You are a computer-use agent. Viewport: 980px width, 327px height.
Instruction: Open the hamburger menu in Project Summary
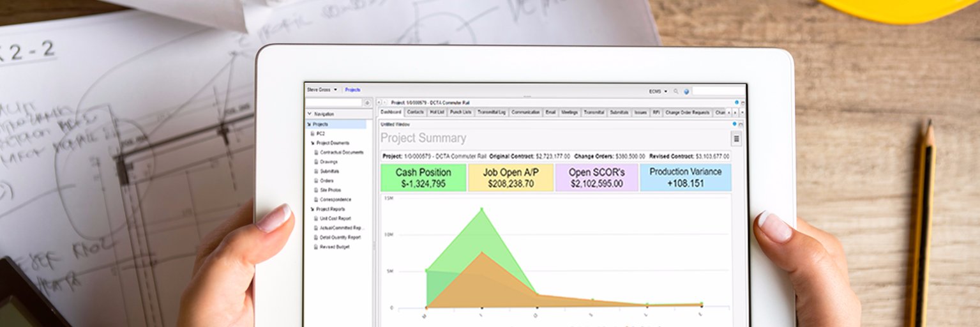[x=736, y=139]
